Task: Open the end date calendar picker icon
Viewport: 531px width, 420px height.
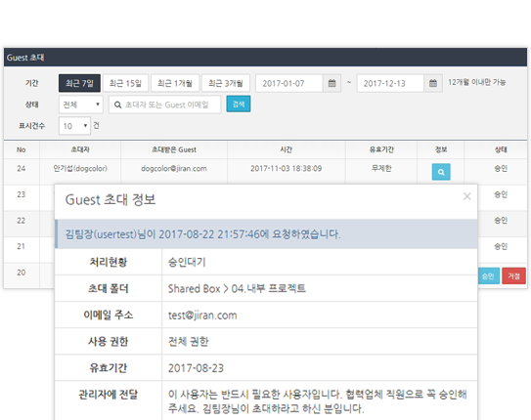Action: pyautogui.click(x=433, y=83)
